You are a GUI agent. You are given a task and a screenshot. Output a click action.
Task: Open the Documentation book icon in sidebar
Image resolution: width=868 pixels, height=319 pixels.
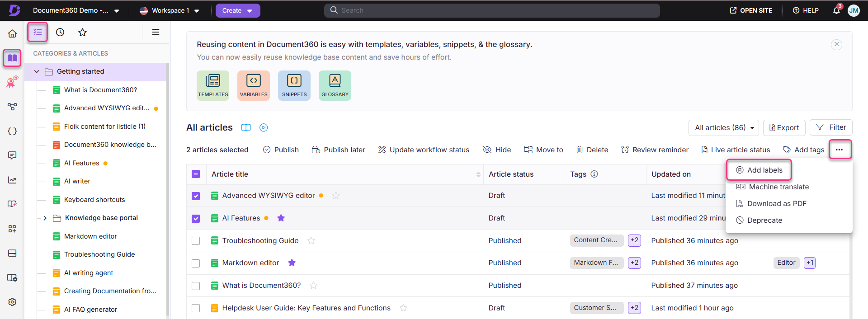12,58
